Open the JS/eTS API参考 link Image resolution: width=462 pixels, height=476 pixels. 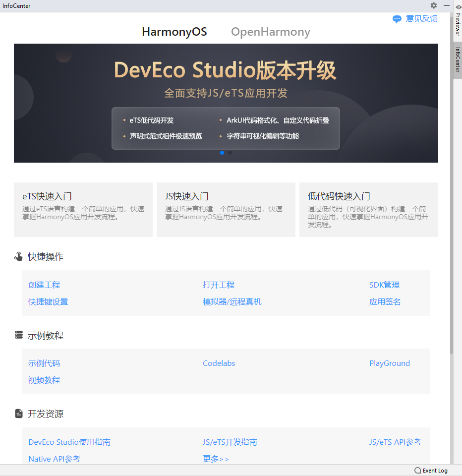coord(395,442)
